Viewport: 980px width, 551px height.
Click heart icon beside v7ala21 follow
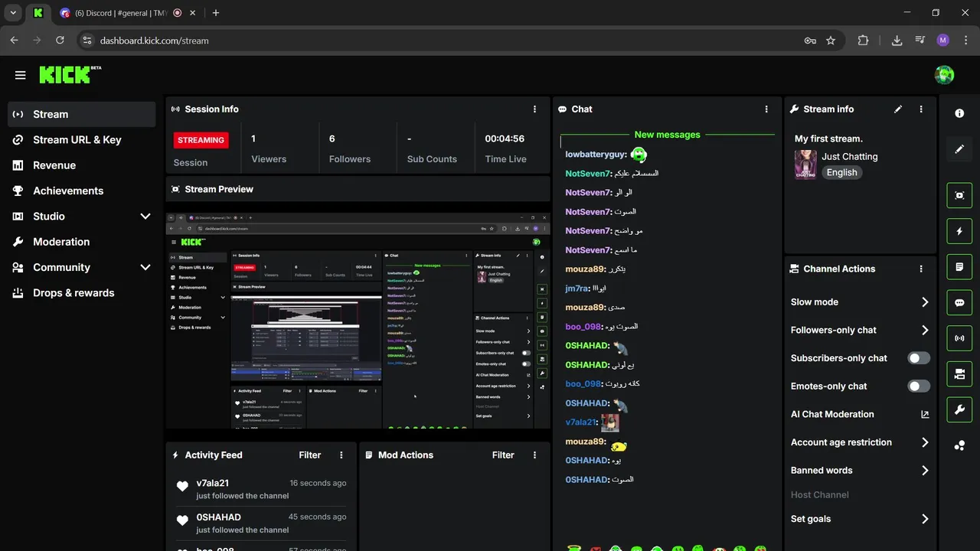point(182,487)
